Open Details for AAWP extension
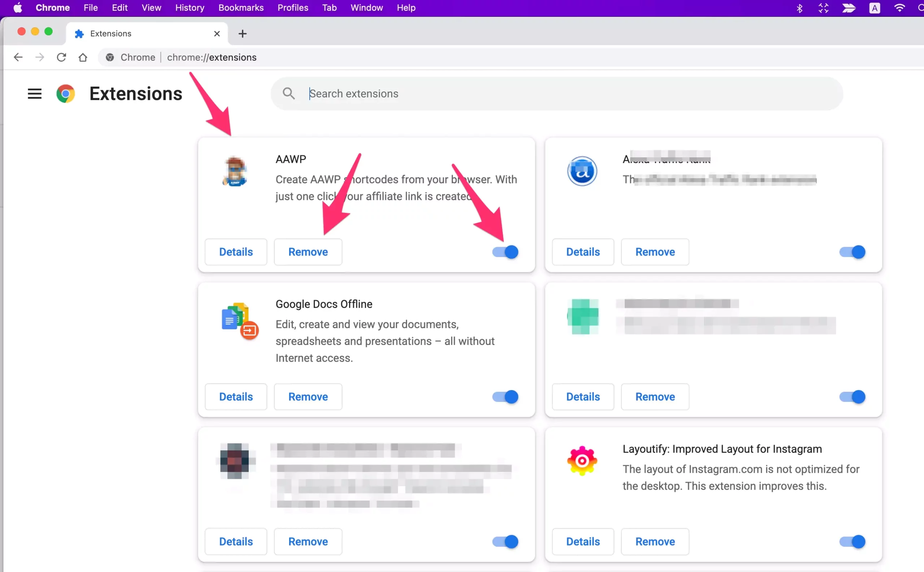Image resolution: width=924 pixels, height=572 pixels. point(236,252)
